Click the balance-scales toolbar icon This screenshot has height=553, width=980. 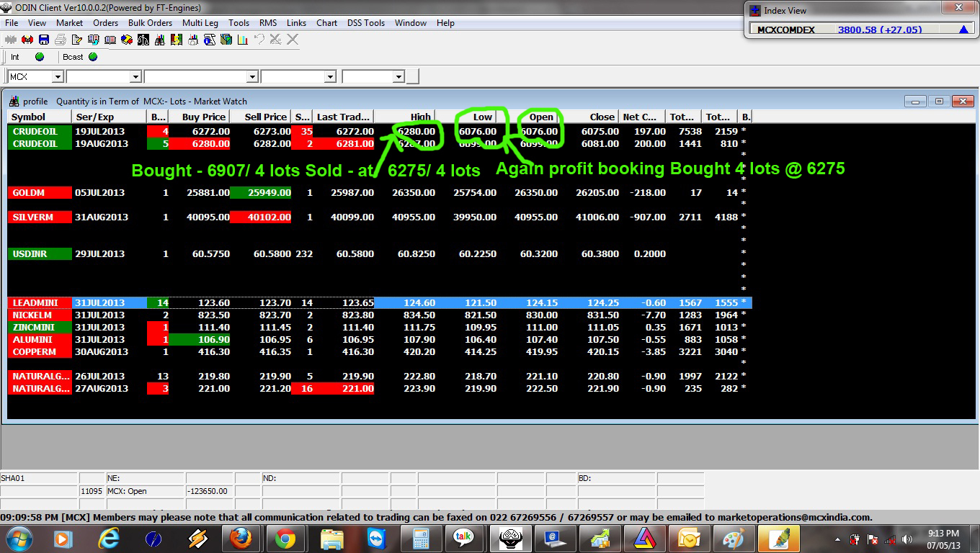(x=143, y=40)
